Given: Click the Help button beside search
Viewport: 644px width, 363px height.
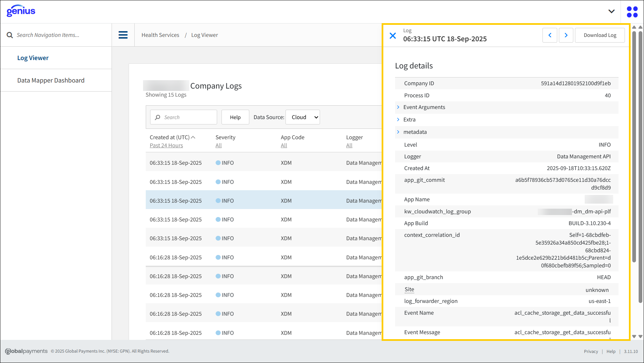Looking at the screenshot, I should tap(235, 117).
